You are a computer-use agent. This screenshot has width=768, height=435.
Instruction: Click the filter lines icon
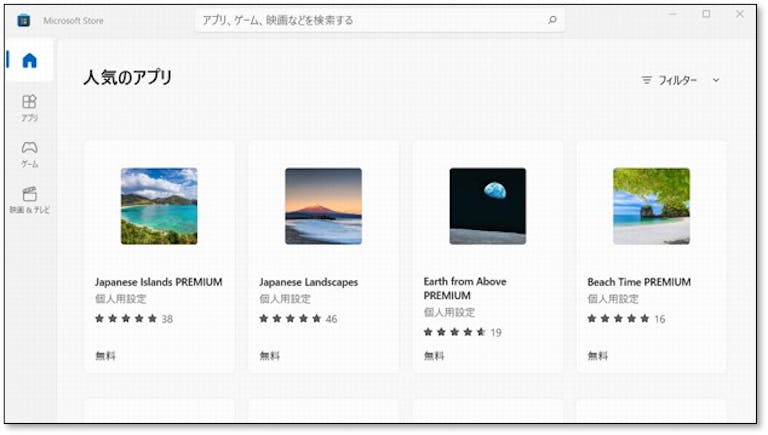tap(647, 80)
